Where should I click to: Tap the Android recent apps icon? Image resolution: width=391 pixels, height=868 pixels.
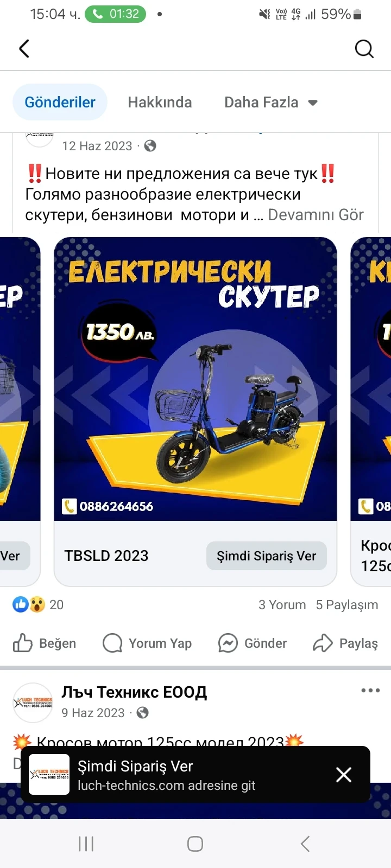point(86,844)
